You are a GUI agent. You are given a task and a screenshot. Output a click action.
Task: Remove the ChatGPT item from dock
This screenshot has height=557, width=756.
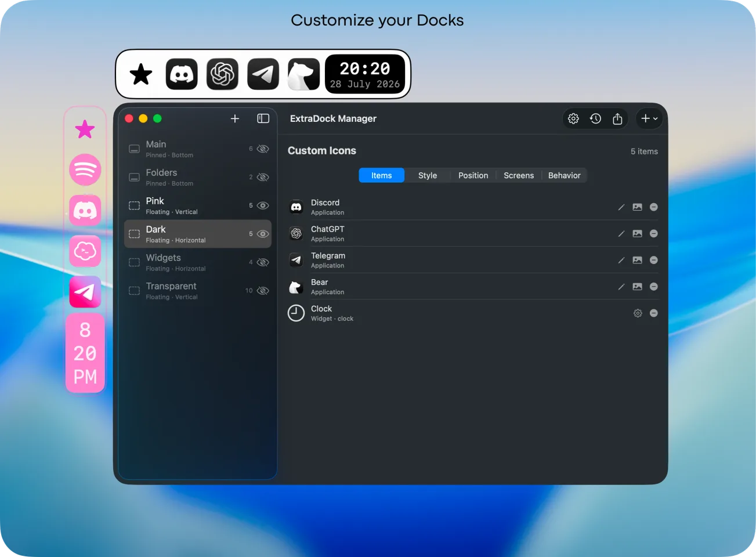654,234
